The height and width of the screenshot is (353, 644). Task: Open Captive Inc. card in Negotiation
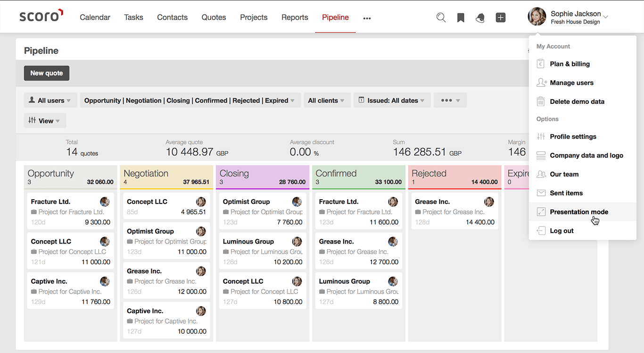(166, 320)
